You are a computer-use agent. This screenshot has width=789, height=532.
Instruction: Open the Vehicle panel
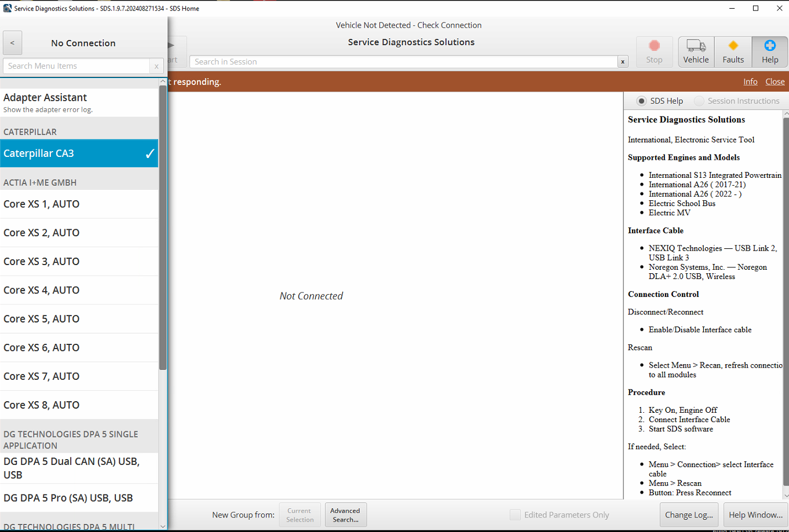pyautogui.click(x=696, y=52)
